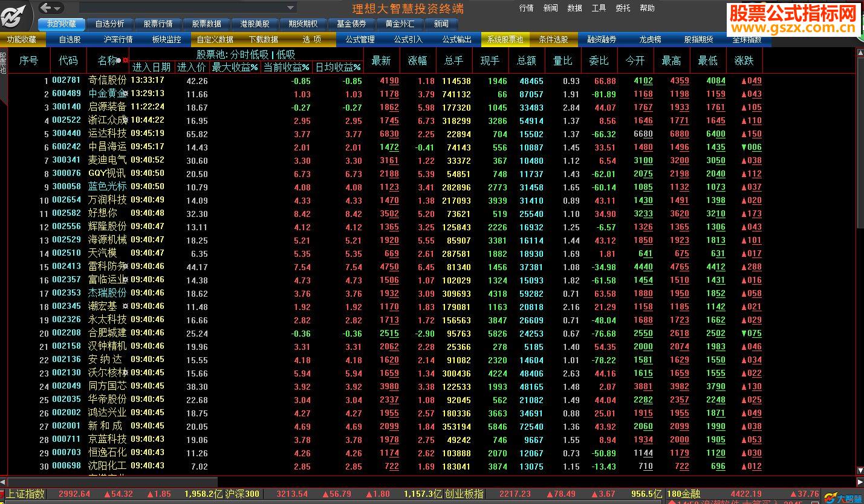This screenshot has height=504, width=864.
Task: Click the back navigation arrow
Action: point(46,8)
